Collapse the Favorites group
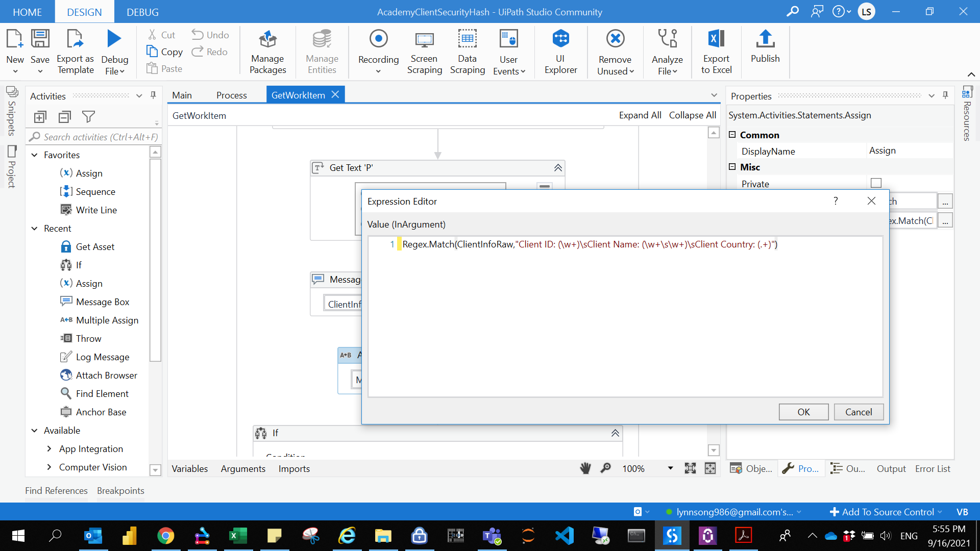This screenshot has width=980, height=551. pos(34,155)
